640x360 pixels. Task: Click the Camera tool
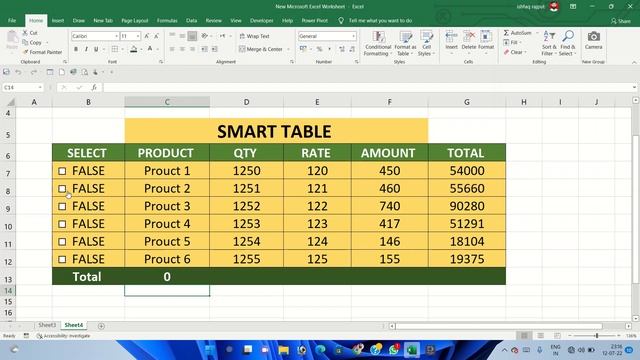pos(593,40)
